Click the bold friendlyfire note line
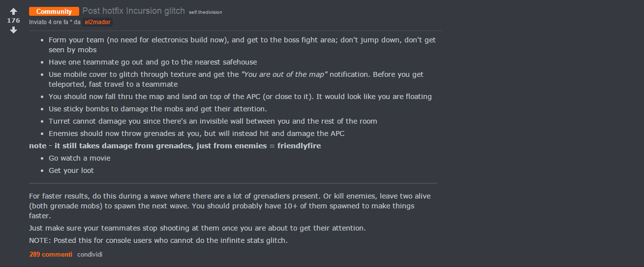This screenshot has height=267, width=644. click(175, 146)
